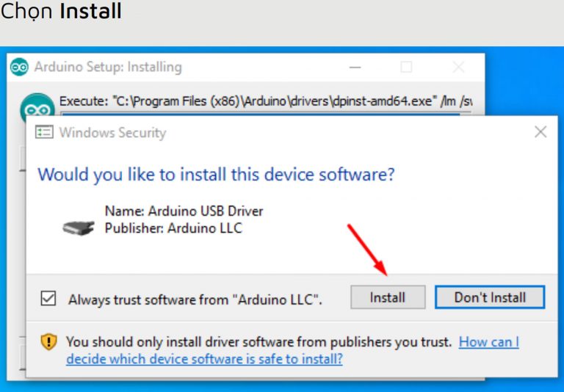Maximize the Arduino Setup window

click(x=406, y=67)
